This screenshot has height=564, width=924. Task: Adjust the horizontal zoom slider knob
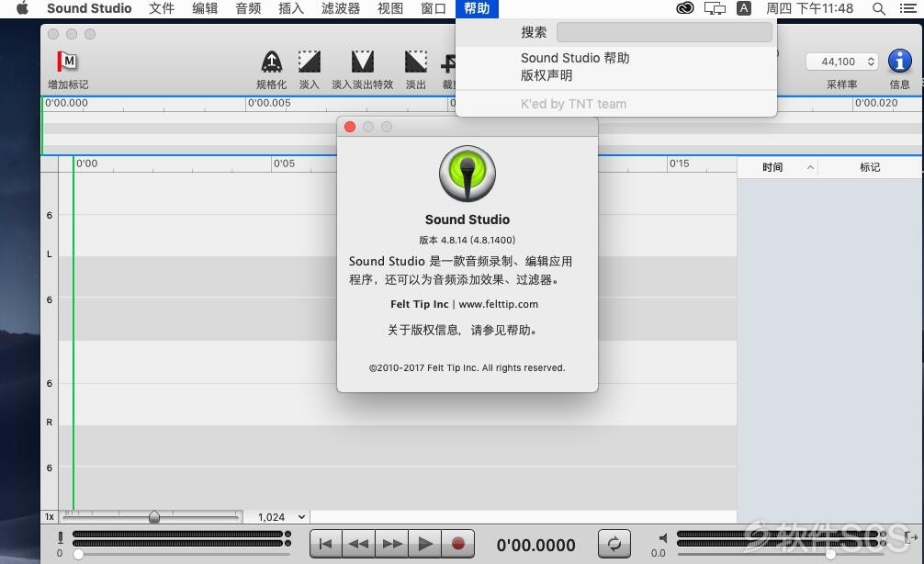tap(153, 517)
